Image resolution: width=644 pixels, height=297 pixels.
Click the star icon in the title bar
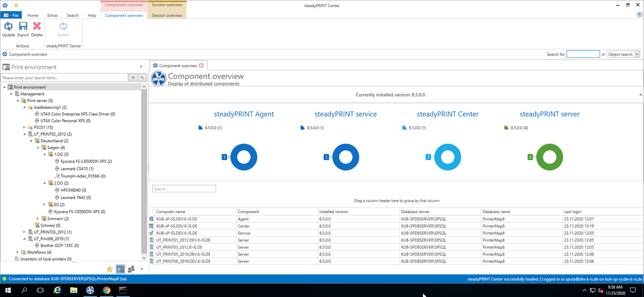pyautogui.click(x=16, y=5)
